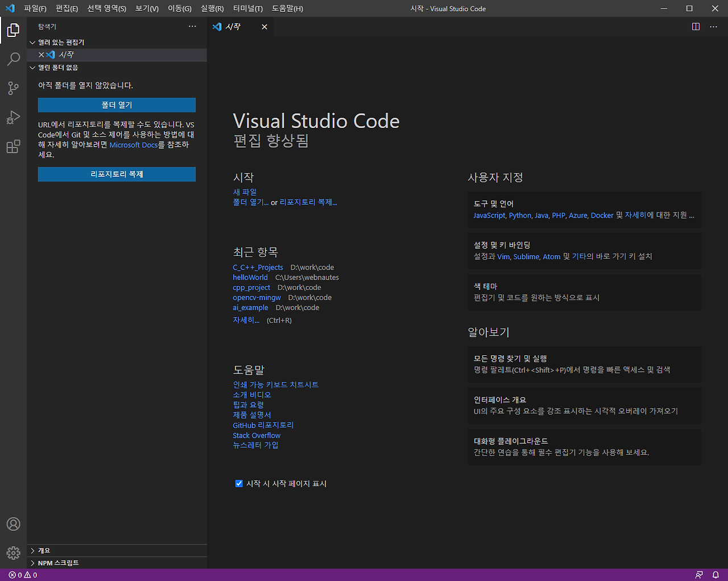The image size is (728, 581).
Task: Click the 새 파일 link
Action: tap(245, 192)
